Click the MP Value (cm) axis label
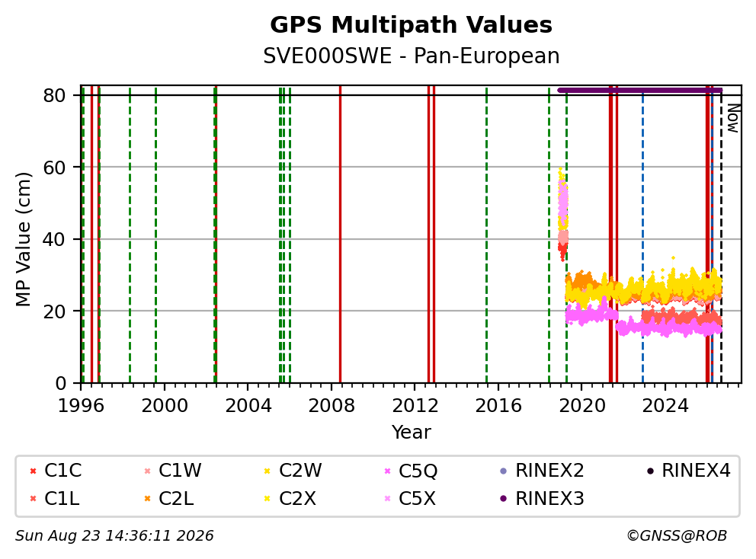 23,239
